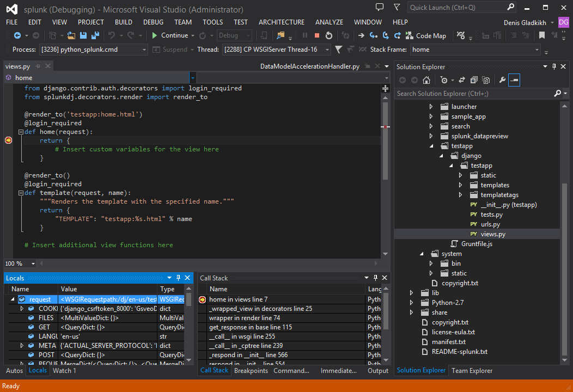Viewport: 573px width, 392px height.
Task: Switch to the Breakpoints tab
Action: point(251,370)
